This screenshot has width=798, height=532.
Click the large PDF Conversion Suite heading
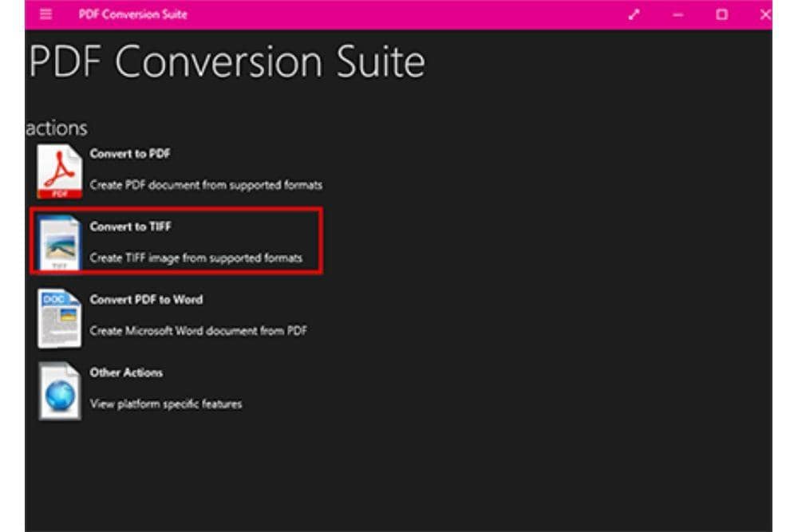point(227,62)
